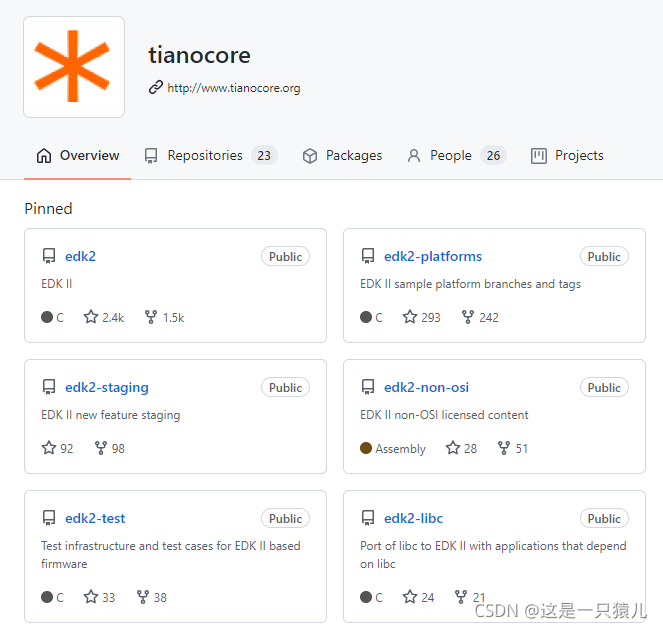The height and width of the screenshot is (628, 663).
Task: Click the star icon with 33 on edk2-test
Action: pyautogui.click(x=91, y=597)
